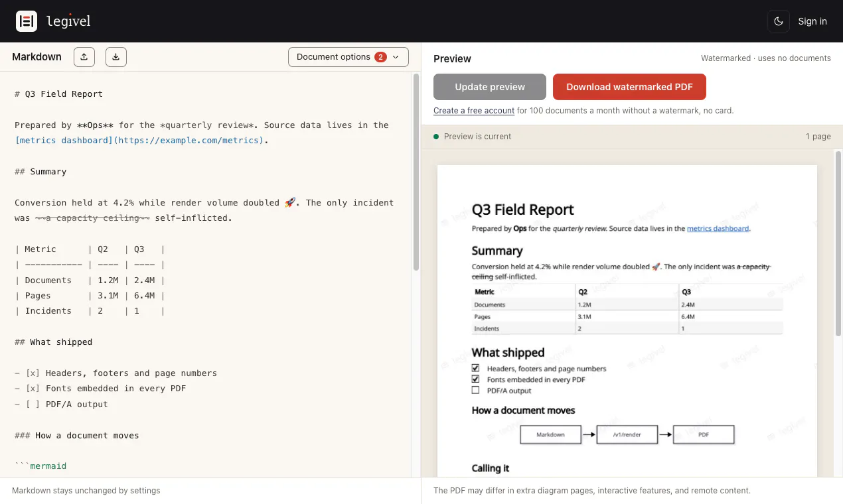
Task: Click the legivel logo icon
Action: (27, 21)
